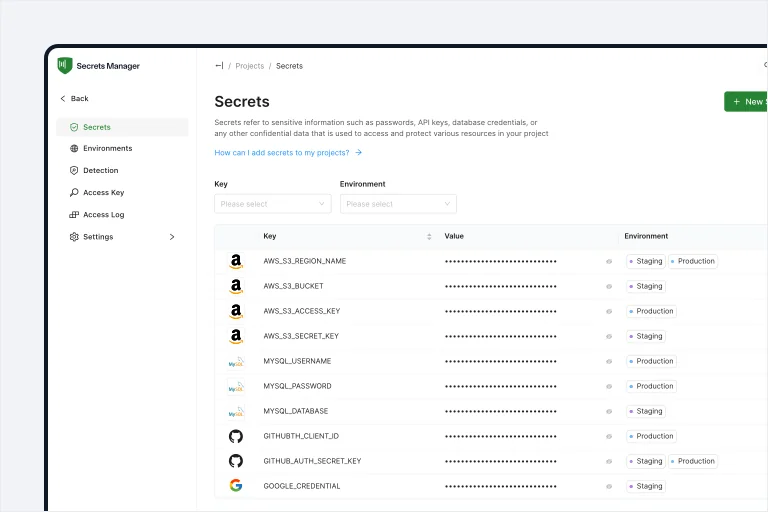768x512 pixels.
Task: Show the GOOGLE_CREDENTIAL value
Action: pyautogui.click(x=609, y=487)
